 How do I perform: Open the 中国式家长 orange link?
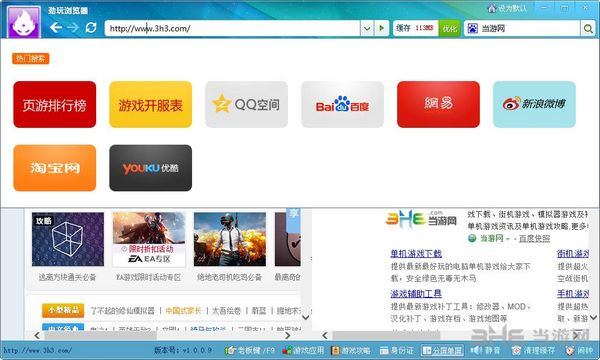click(x=183, y=311)
